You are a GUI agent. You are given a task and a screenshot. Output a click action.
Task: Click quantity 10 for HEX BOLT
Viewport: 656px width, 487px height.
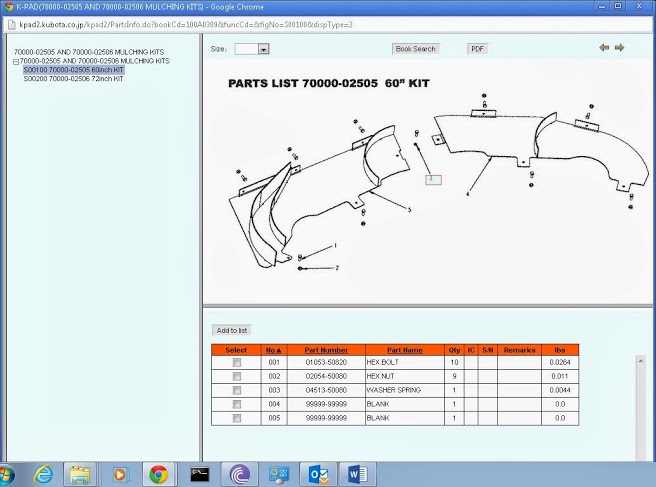pos(454,362)
